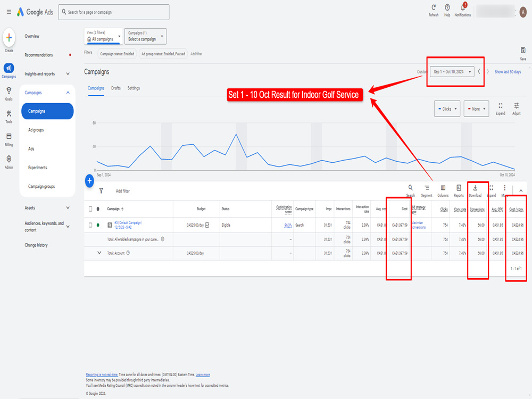Viewport: 532px width, 399px height.
Task: Collapse the Campaigns sidebar section
Action: click(x=68, y=93)
